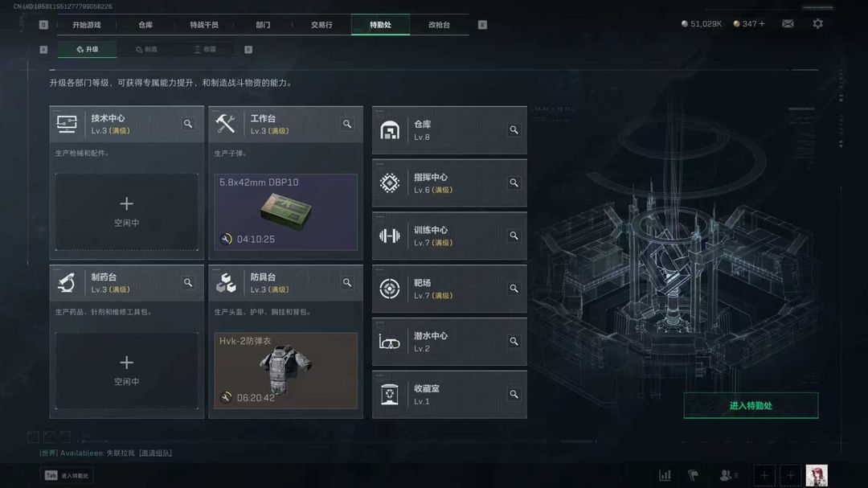Open the 改枪台 tab

click(439, 25)
